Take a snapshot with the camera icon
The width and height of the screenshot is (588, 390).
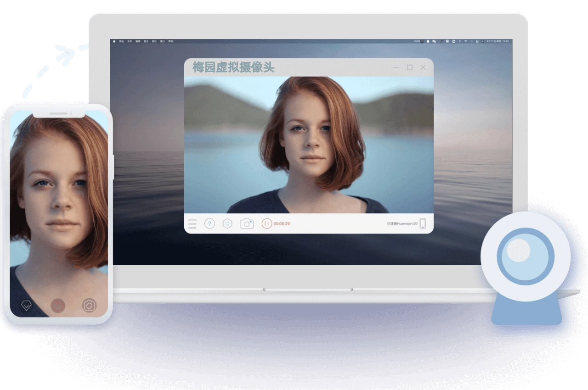click(247, 224)
